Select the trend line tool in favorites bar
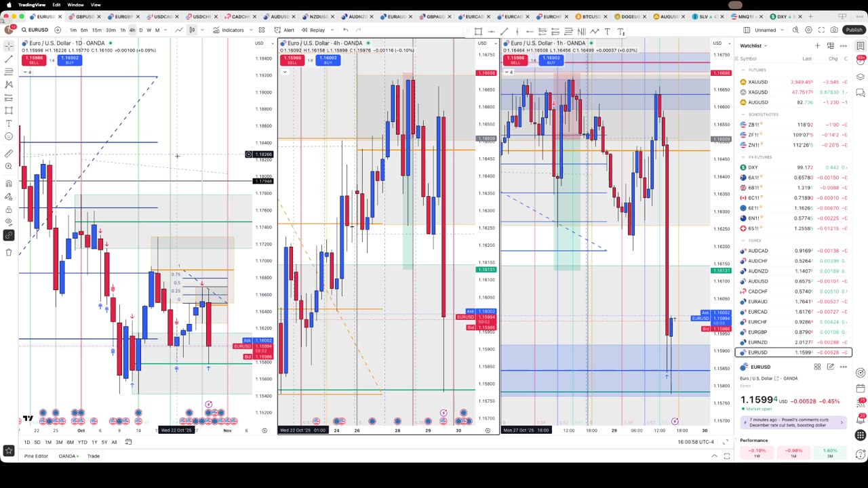The height and width of the screenshot is (488, 868). pyautogui.click(x=504, y=31)
